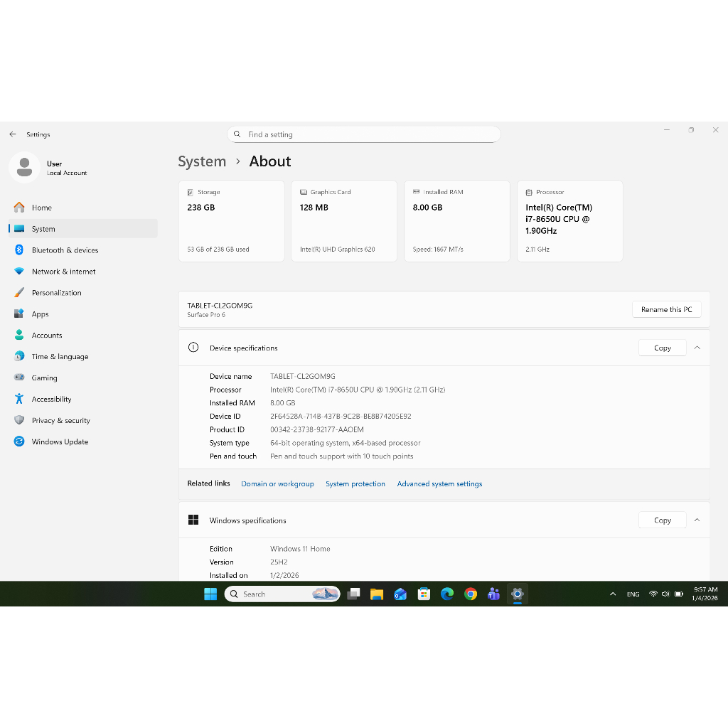Viewport: 728px width, 728px height.
Task: Open Windows Update section
Action: click(x=60, y=441)
